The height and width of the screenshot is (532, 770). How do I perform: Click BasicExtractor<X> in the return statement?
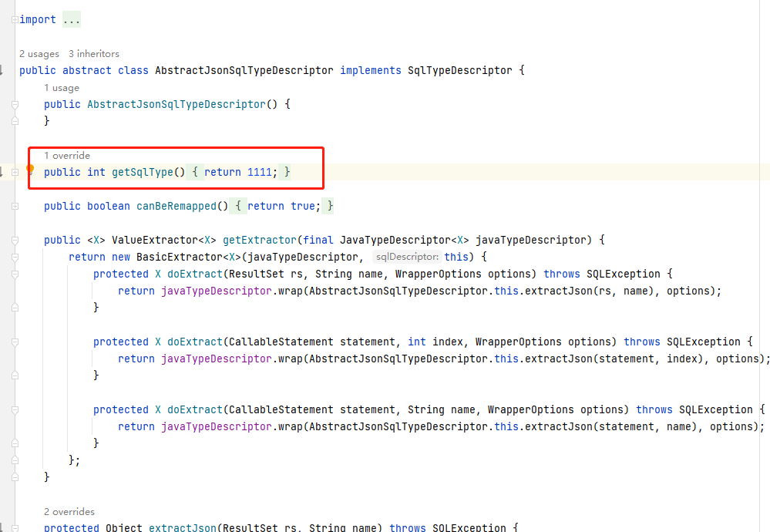coord(189,257)
